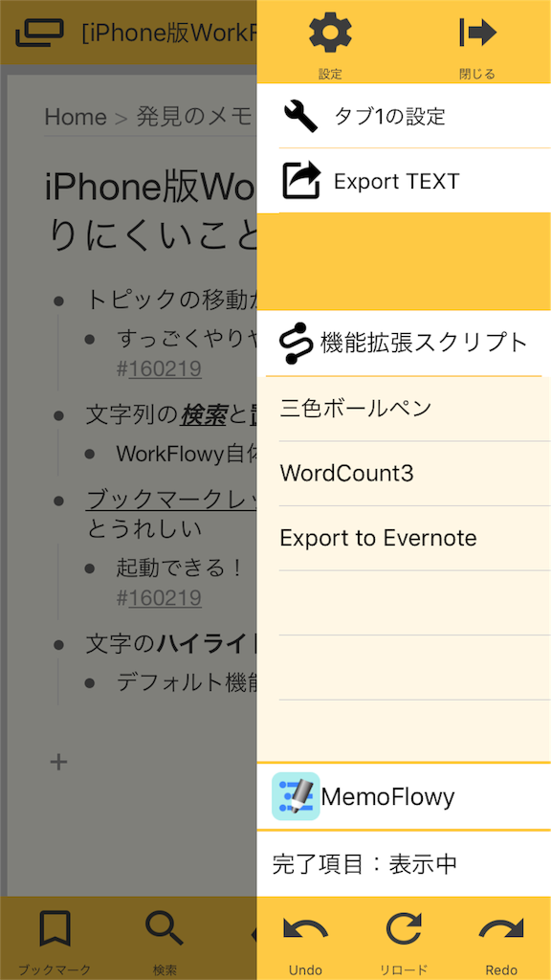Tap the tab switcher icon at top left
The height and width of the screenshot is (980, 551).
40,33
